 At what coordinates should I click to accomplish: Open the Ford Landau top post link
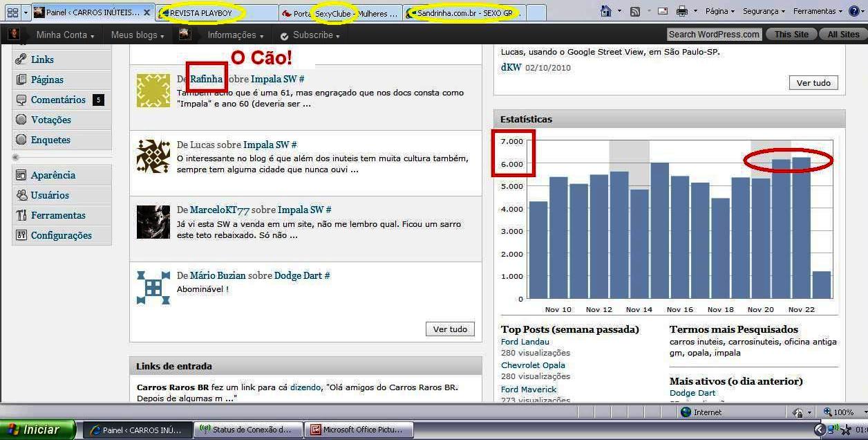[x=525, y=342]
